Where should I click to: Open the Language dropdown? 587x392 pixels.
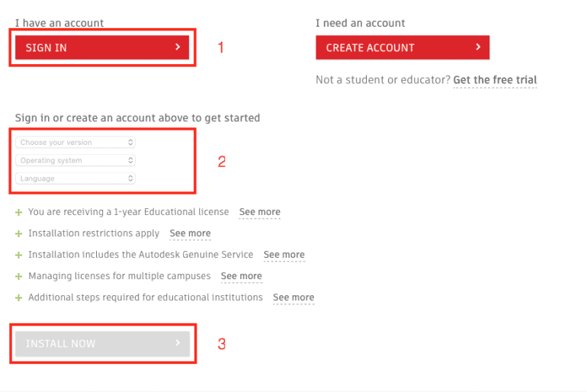(x=75, y=178)
